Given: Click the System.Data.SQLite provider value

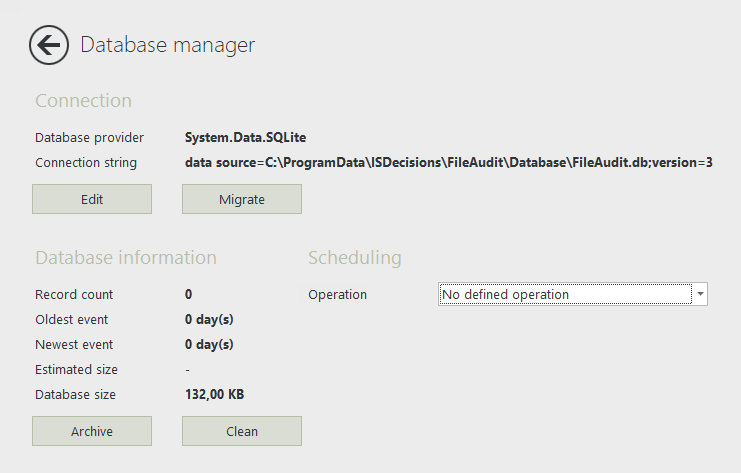Looking at the screenshot, I should click(x=245, y=138).
